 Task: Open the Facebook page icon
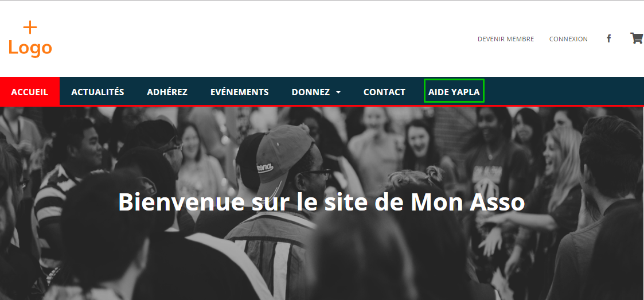608,38
